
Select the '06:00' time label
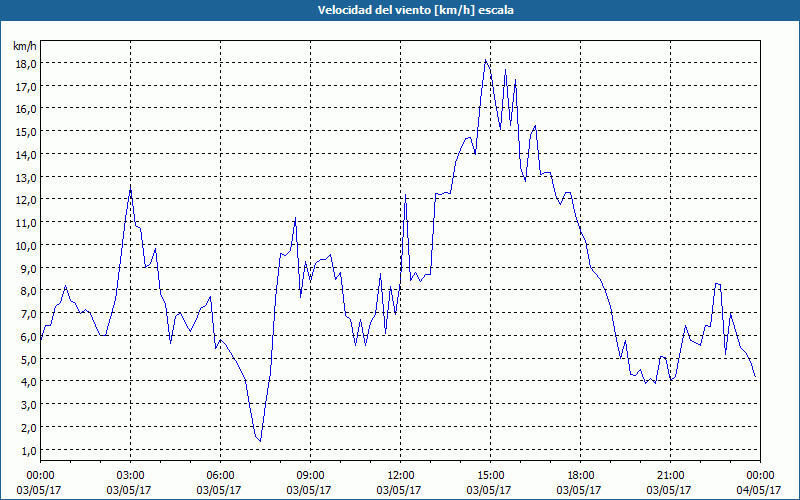click(220, 476)
